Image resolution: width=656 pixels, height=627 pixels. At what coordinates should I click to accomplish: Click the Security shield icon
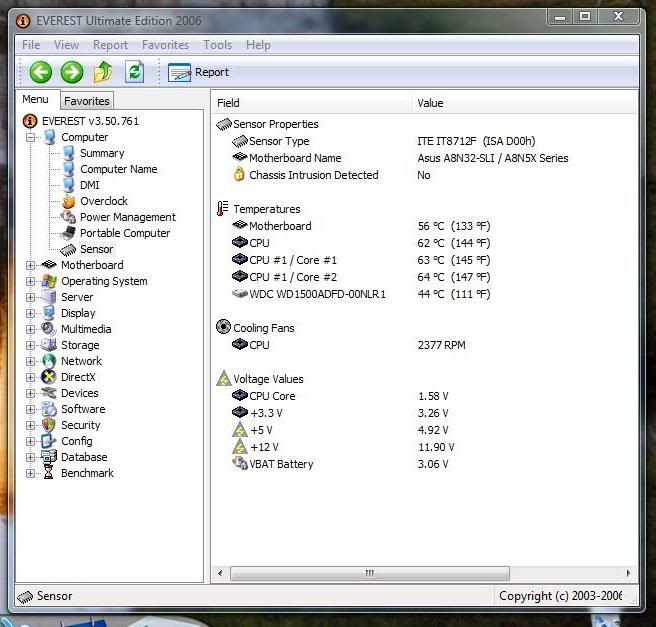[x=49, y=425]
